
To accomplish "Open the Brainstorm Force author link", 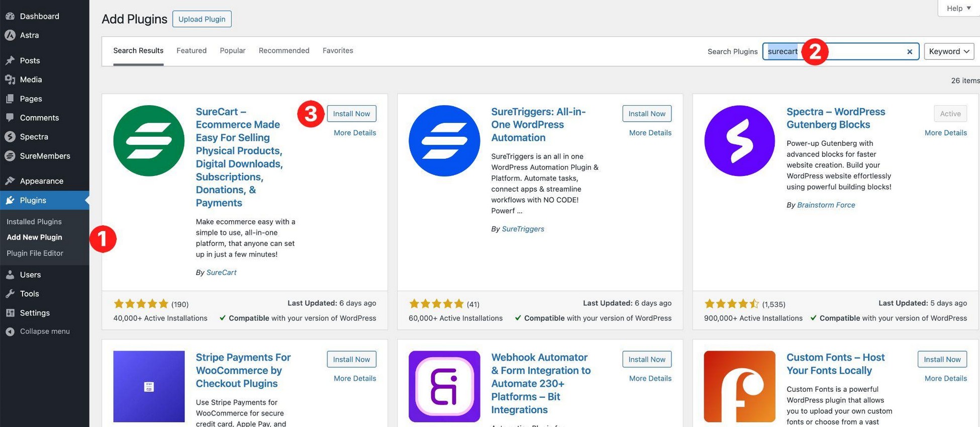I will pos(826,205).
